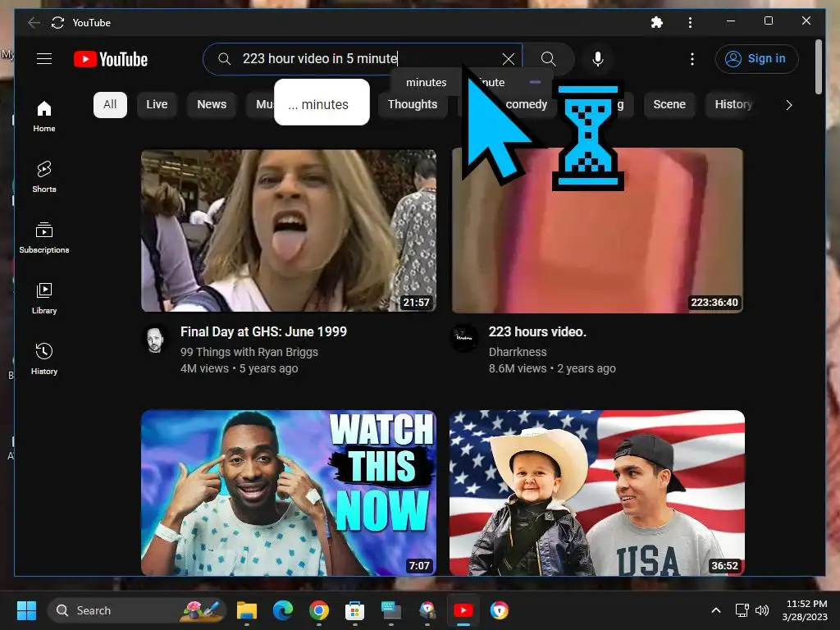Start voice search with the microphone
The height and width of the screenshot is (630, 840).
598,59
